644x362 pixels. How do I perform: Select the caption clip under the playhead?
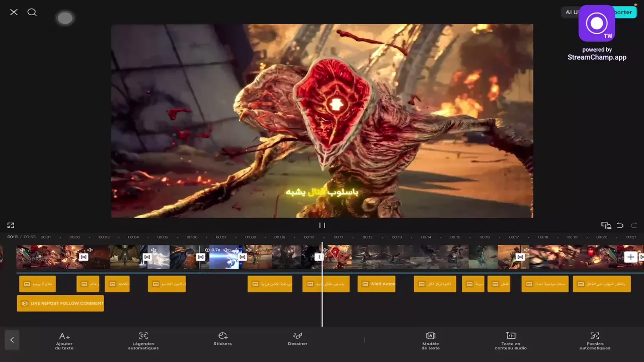[326, 284]
